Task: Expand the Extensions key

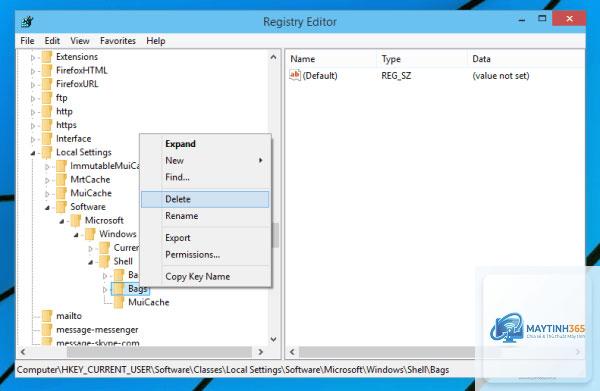Action: point(33,57)
